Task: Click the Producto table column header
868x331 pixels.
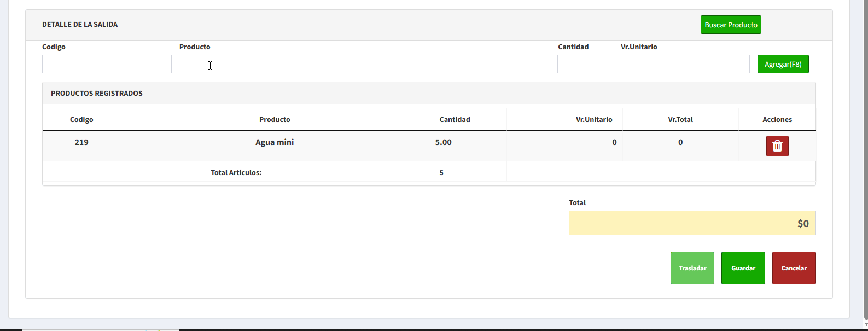Action: [x=275, y=119]
